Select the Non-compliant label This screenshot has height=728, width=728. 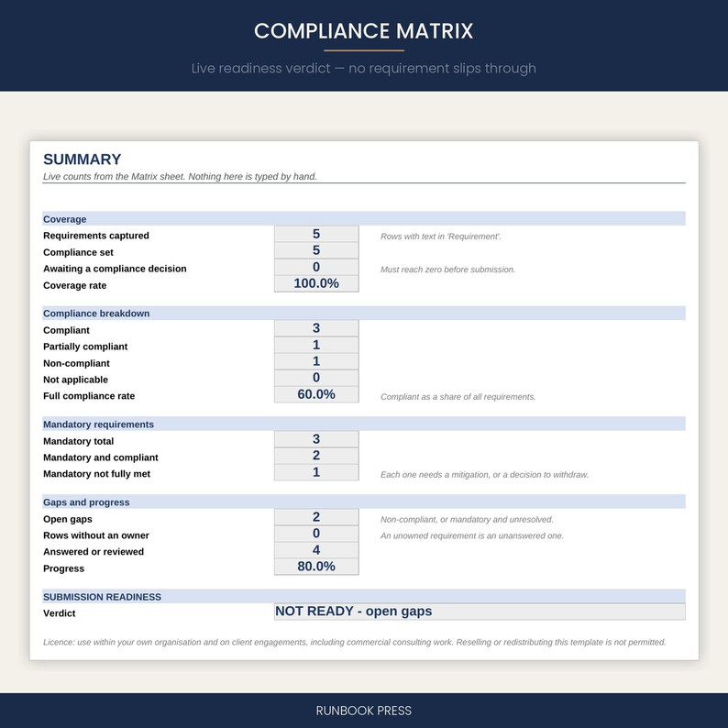coord(77,363)
